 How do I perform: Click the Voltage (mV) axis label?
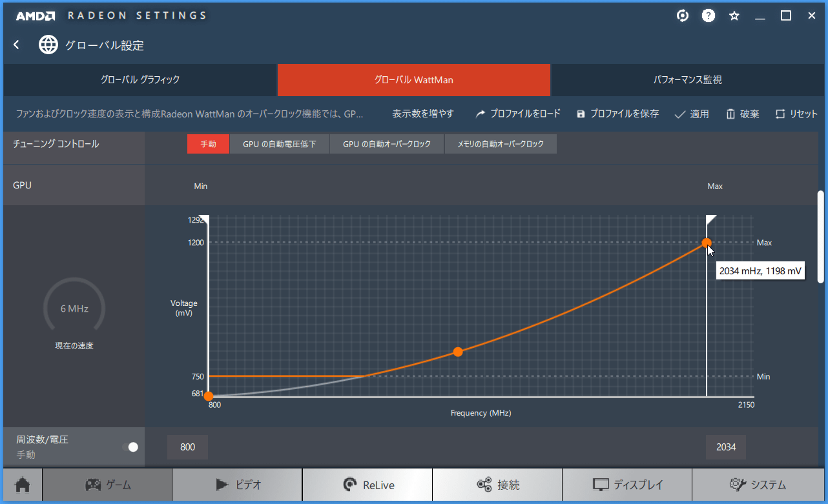tap(184, 308)
